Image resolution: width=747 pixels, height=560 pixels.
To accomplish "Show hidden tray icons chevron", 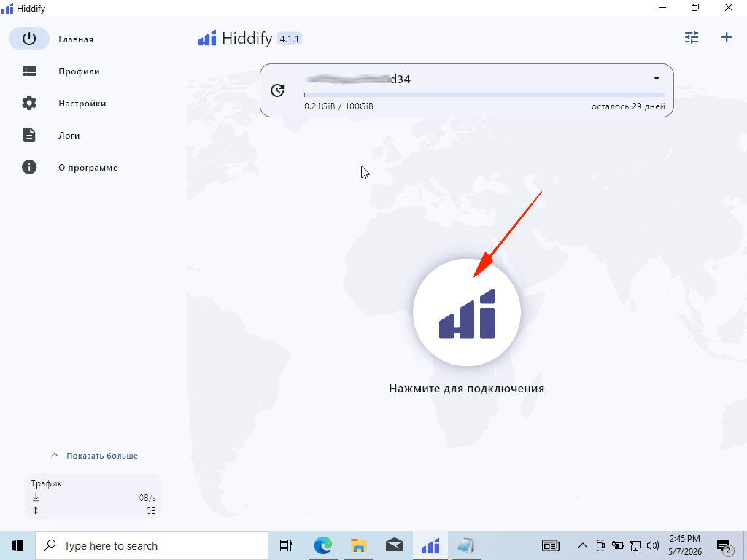I will pos(583,545).
